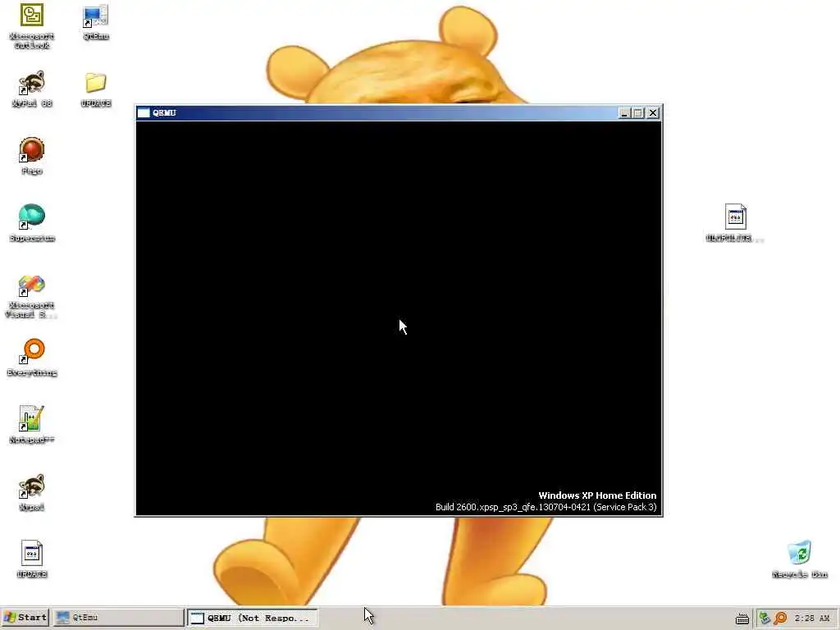Activate the QEMU (Not Responding) taskbar button
Image resolution: width=840 pixels, height=630 pixels.
pyautogui.click(x=253, y=618)
